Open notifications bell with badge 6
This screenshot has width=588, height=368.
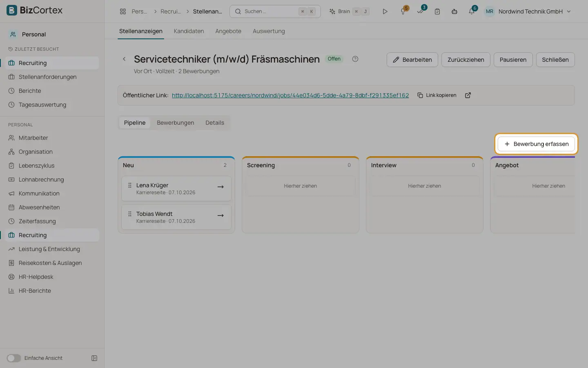pyautogui.click(x=472, y=11)
